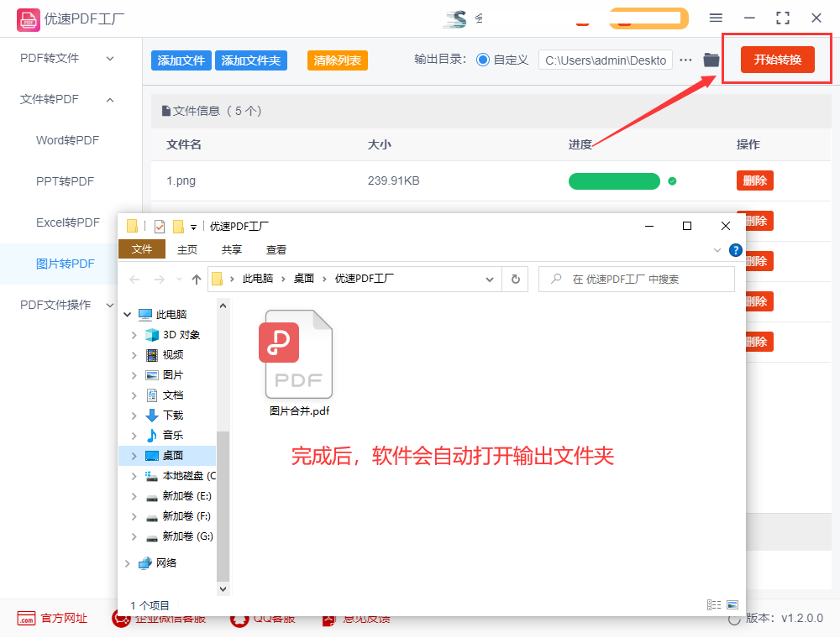Open the address bar history dropdown

pos(489,280)
